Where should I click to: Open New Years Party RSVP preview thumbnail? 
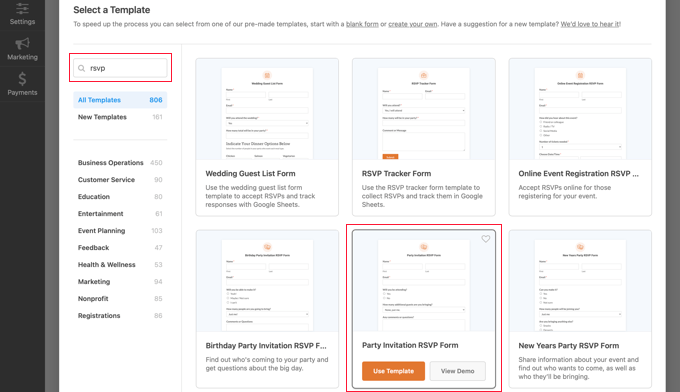580,281
